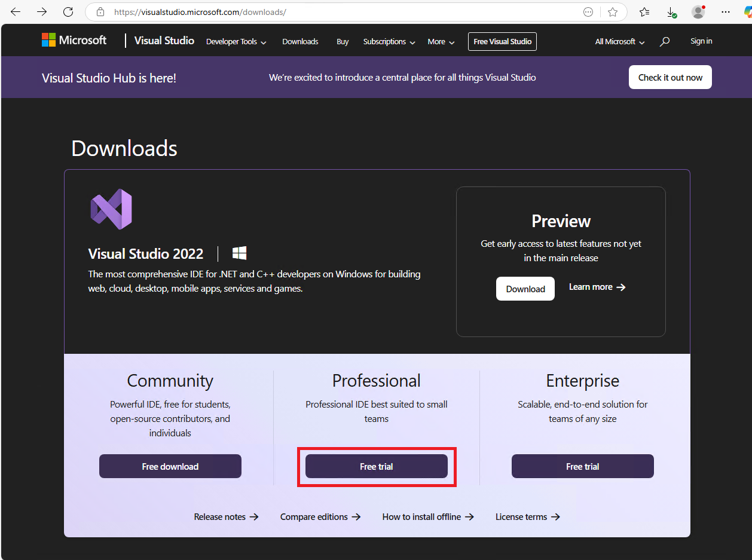This screenshot has height=560, width=752.
Task: Bookmark this page with the star icon
Action: (x=613, y=12)
